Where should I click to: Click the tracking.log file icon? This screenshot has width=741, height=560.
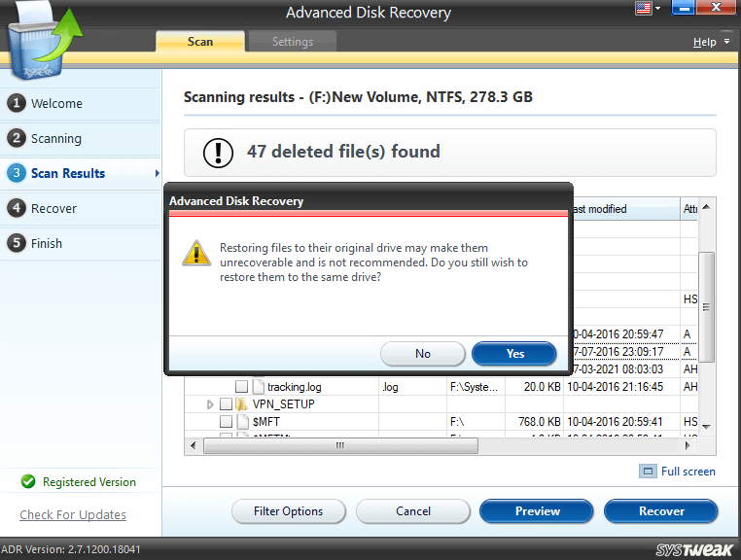[x=258, y=387]
